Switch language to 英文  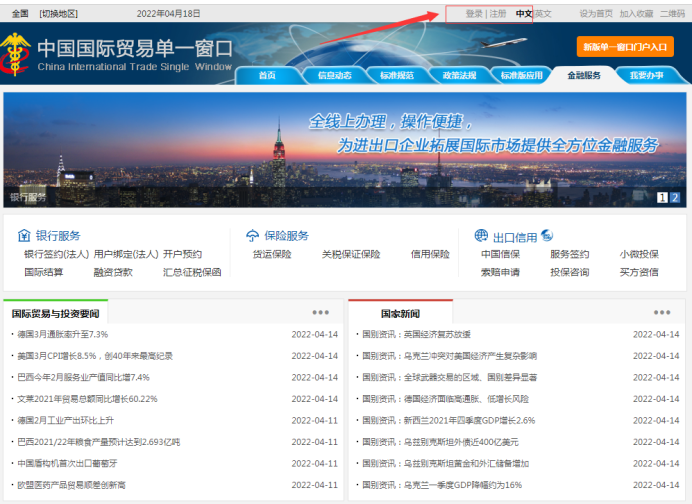pos(543,14)
